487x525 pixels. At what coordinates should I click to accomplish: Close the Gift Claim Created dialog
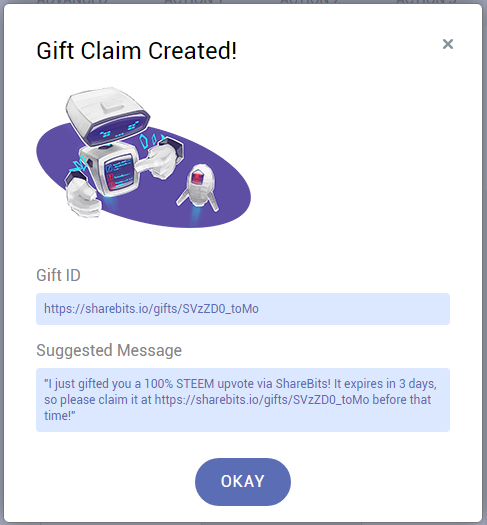(448, 44)
